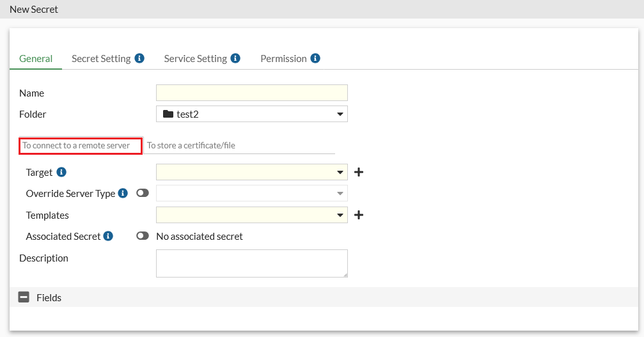Collapse the Fields section with the minus icon
Viewport: 644px width, 337px height.
[24, 297]
